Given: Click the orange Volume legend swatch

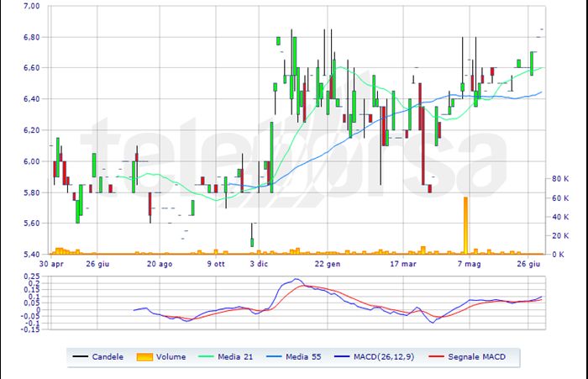Looking at the screenshot, I should (x=144, y=357).
